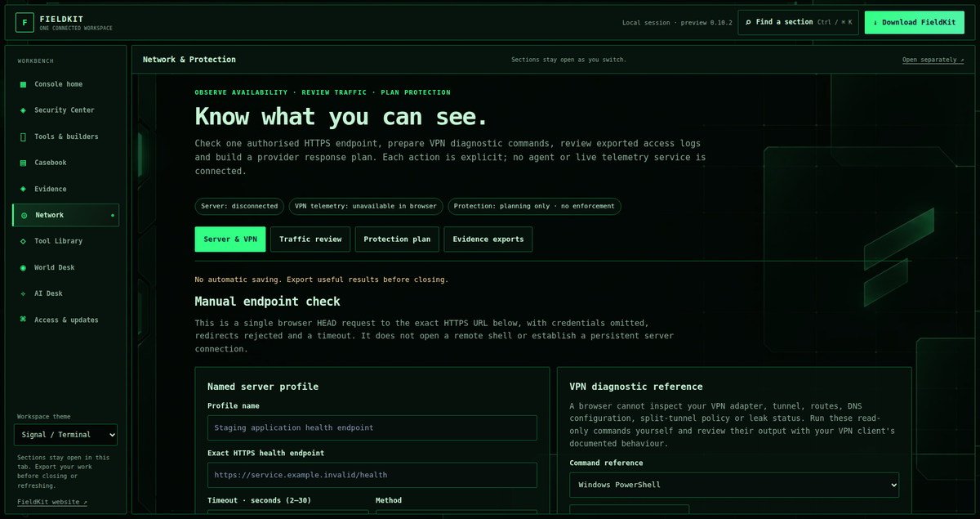The height and width of the screenshot is (519, 980).
Task: Go to Access & updates
Action: (x=65, y=320)
